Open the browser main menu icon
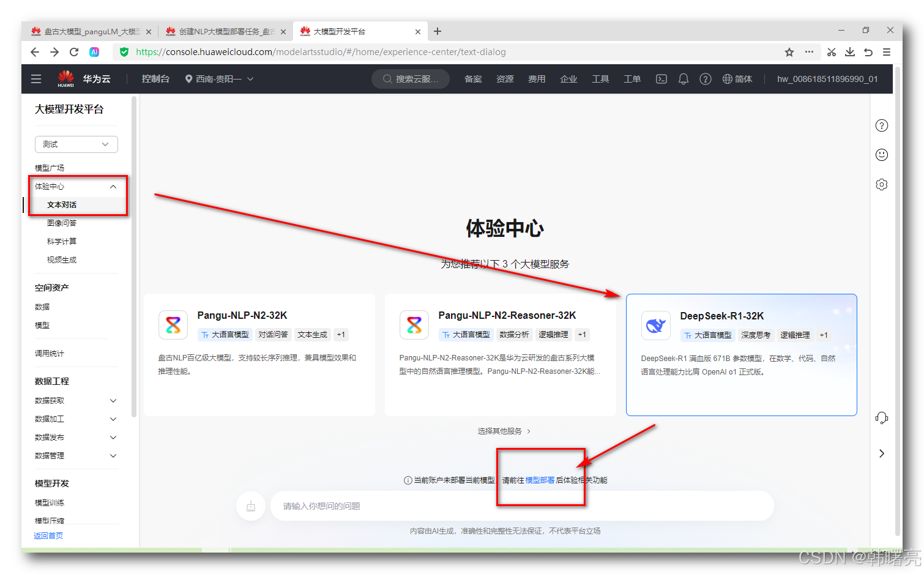The height and width of the screenshot is (574, 924). [x=887, y=52]
